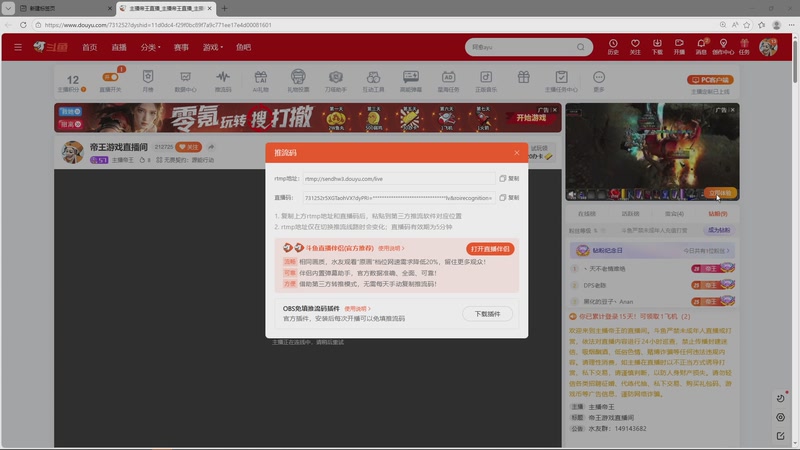The image size is (800, 450).
Task: Close the side game advertisement
Action: (x=732, y=110)
